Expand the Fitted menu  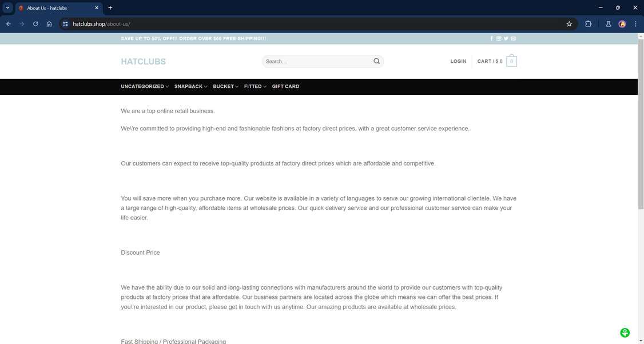255,86
